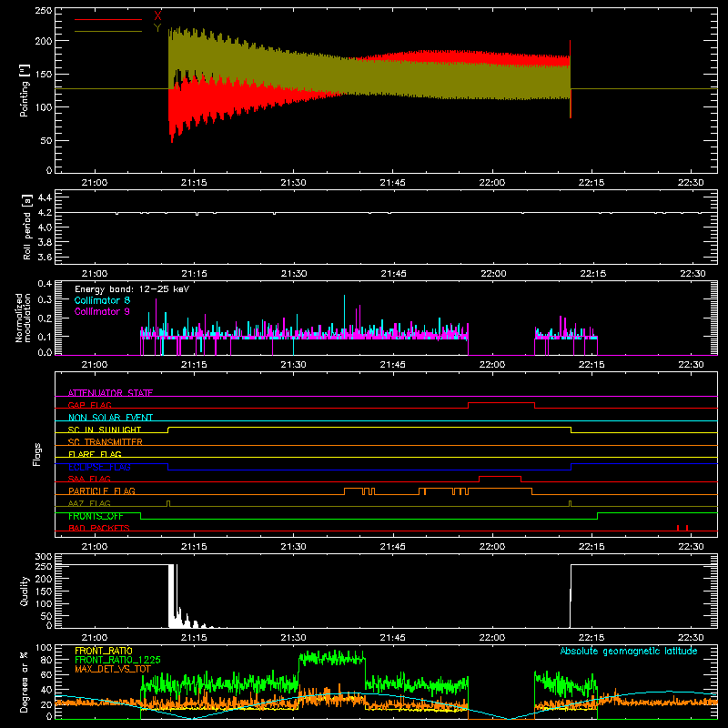Screen dimensions: 728x728
Task: Click '21:00' under the Quality plot
Action: (x=95, y=638)
